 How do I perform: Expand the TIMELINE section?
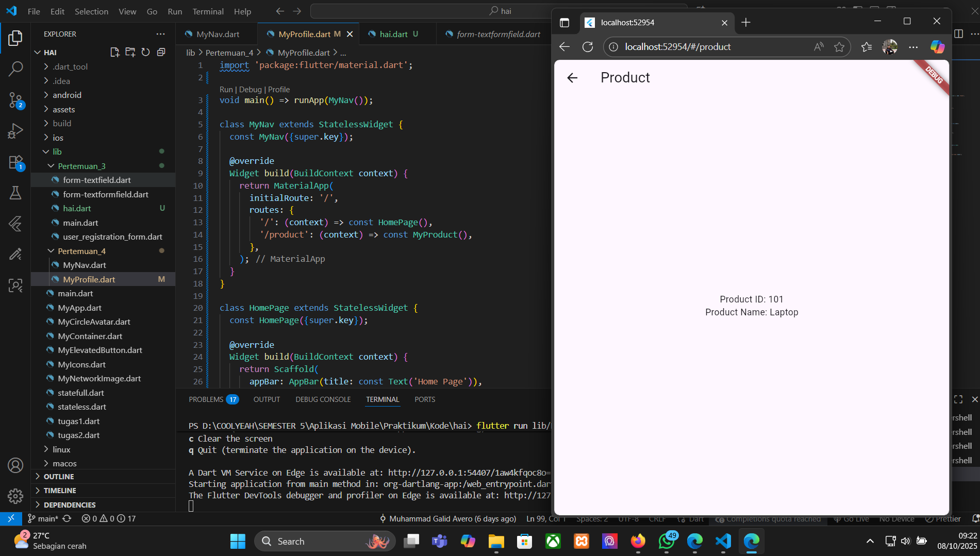[60, 491]
